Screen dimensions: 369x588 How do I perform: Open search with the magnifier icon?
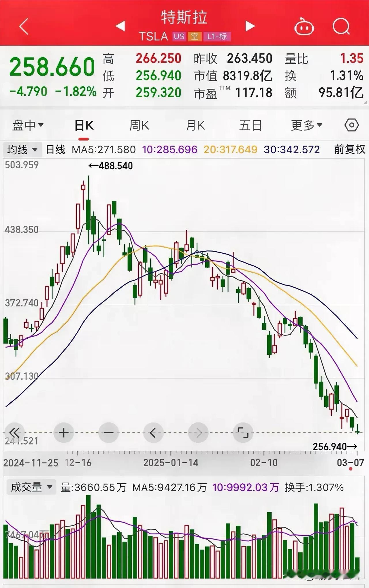pyautogui.click(x=341, y=27)
